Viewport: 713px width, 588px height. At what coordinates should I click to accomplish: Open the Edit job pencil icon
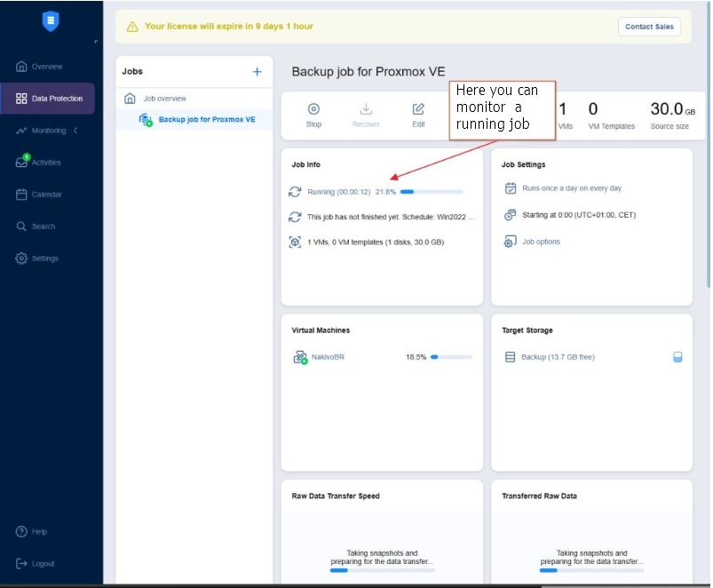[418, 109]
